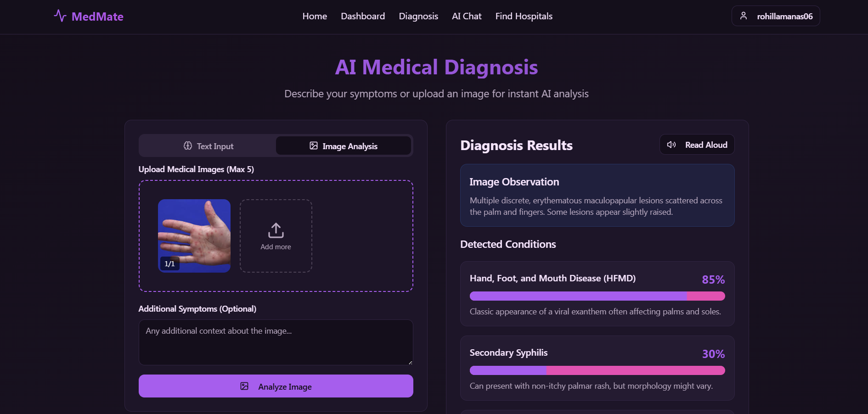Click the speaker icon in Read Aloud

tap(671, 145)
